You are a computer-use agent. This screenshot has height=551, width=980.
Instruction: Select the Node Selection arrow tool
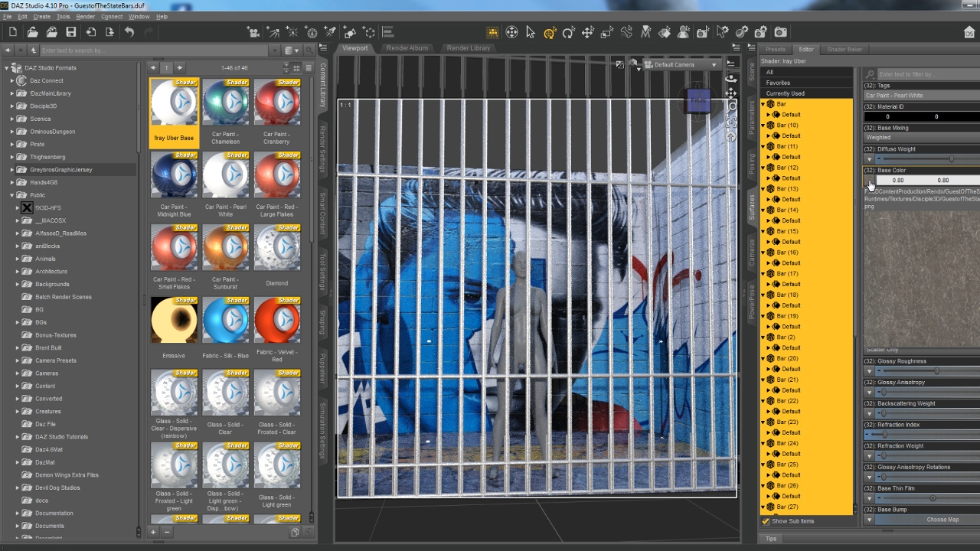tap(531, 32)
